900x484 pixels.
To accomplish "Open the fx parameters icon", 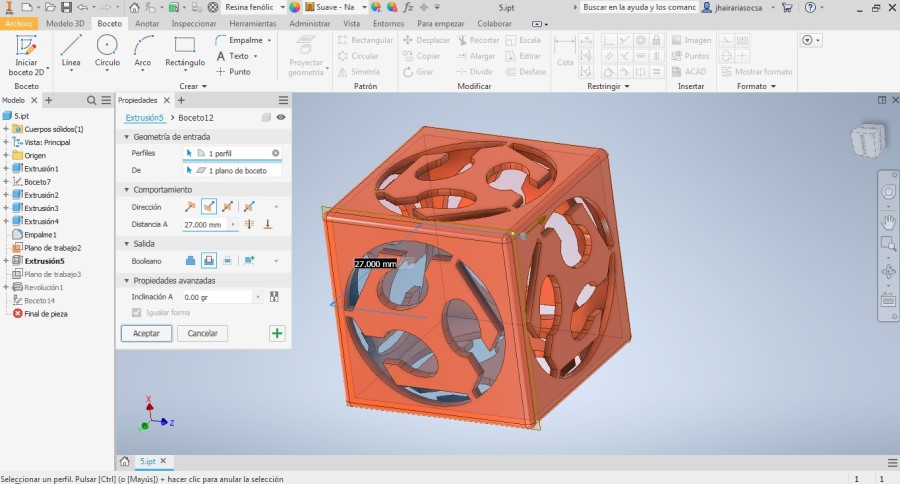I will click(408, 7).
